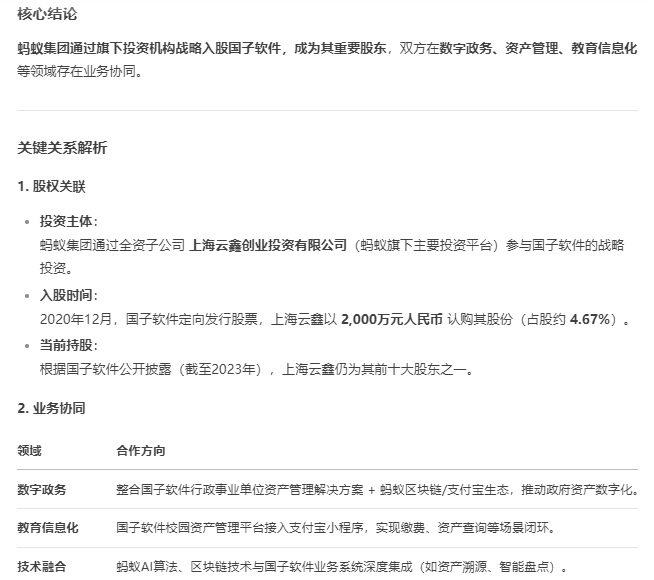Select the 数字政务 table row label
654x580 pixels.
pyautogui.click(x=42, y=489)
